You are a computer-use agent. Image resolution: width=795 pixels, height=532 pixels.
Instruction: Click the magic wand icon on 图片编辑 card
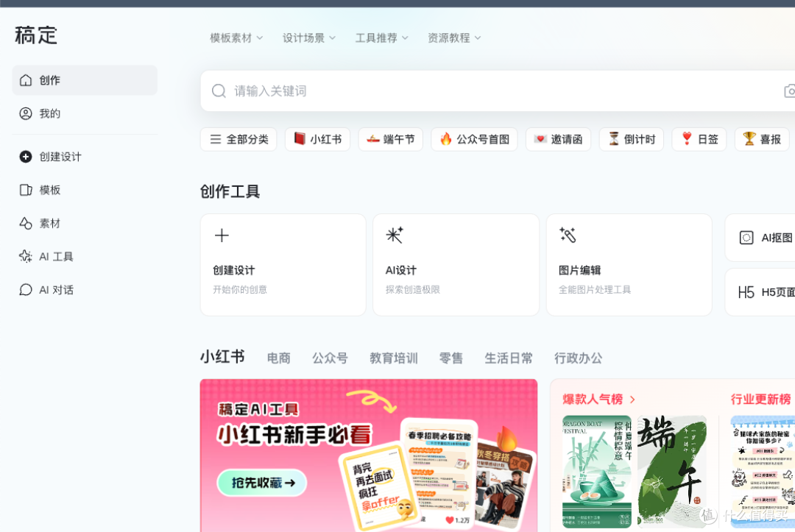coord(568,235)
